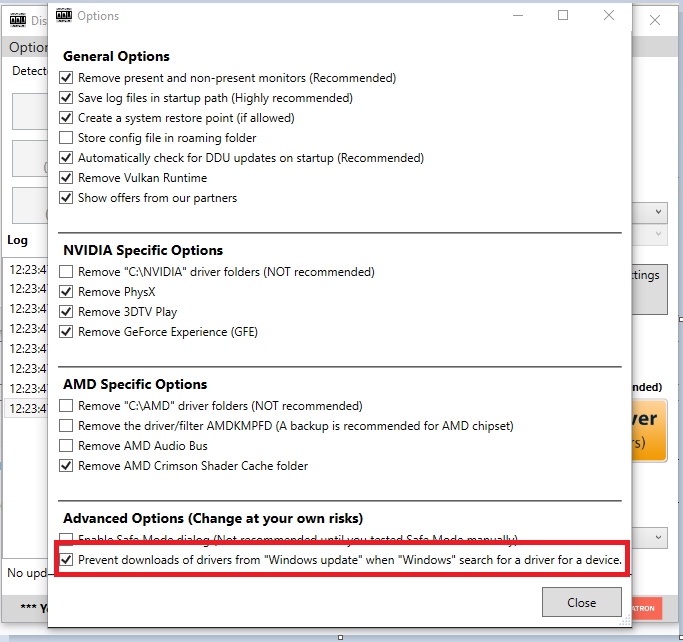This screenshot has width=683, height=642.
Task: Click the button ending in 'tings' in main window
Action: coord(649,289)
